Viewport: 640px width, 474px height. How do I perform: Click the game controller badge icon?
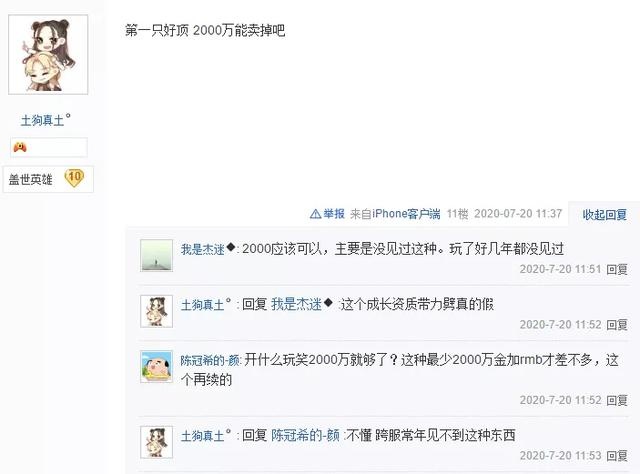coord(20,147)
